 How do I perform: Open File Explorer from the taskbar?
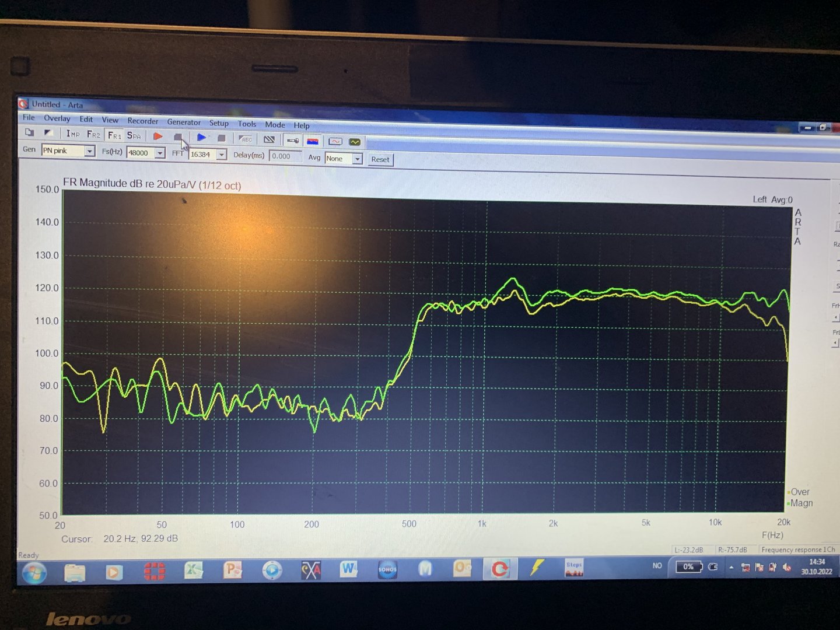75,573
